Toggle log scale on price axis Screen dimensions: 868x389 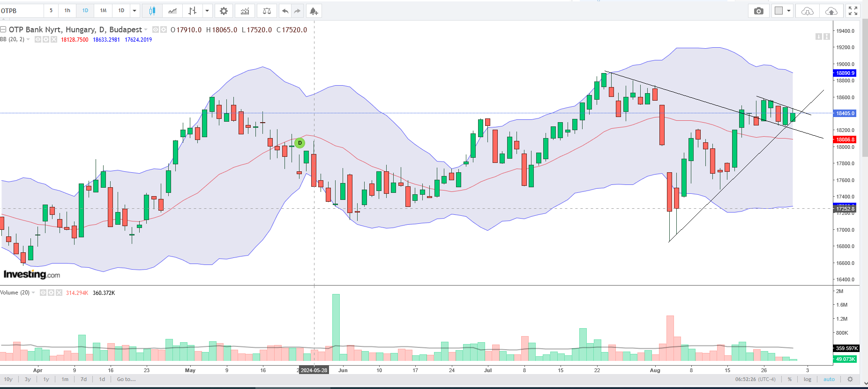tap(807, 379)
